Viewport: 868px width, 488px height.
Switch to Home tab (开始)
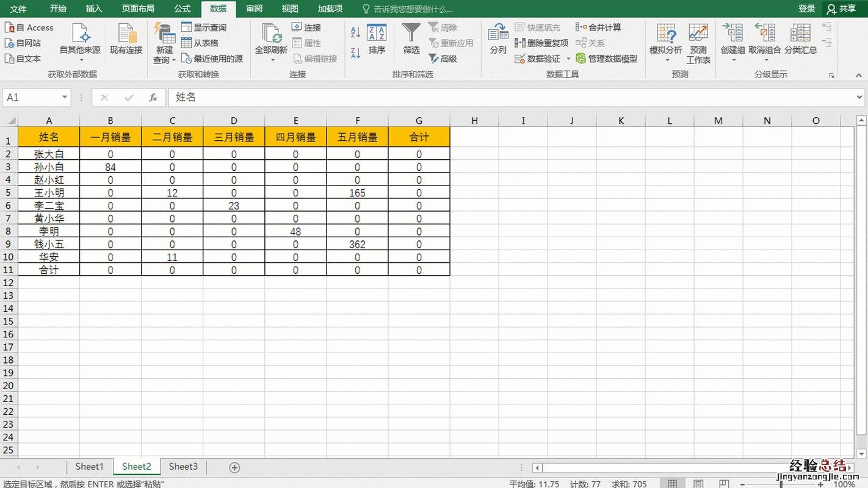58,9
